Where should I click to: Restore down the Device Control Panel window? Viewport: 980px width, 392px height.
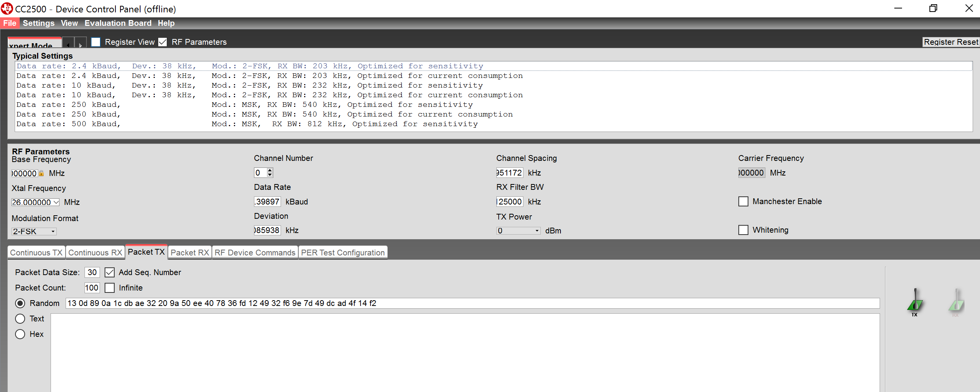(x=933, y=8)
